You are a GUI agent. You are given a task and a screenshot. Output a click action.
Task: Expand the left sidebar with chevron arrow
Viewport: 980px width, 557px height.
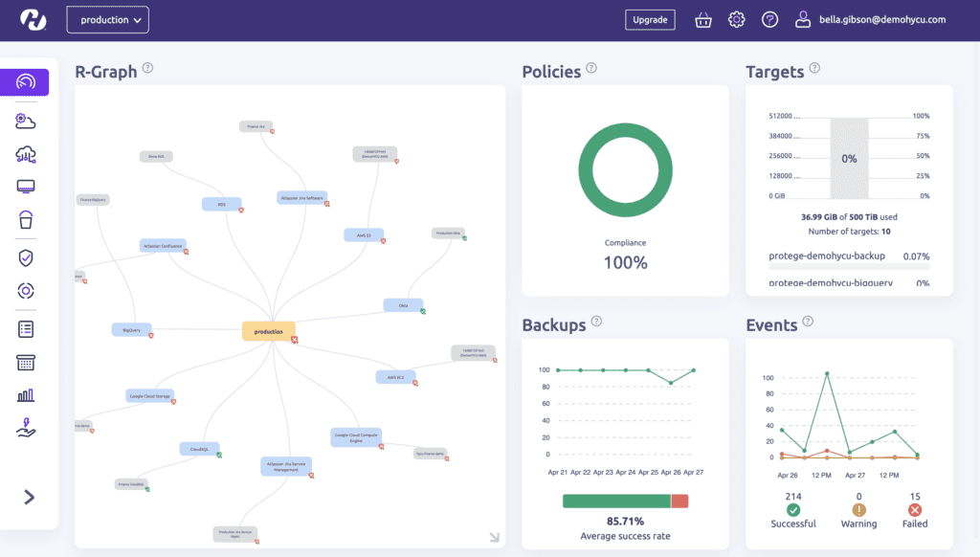[29, 497]
